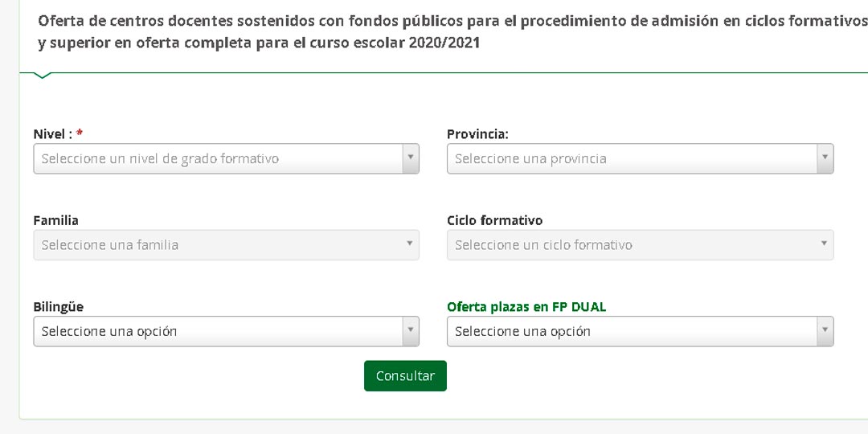This screenshot has height=434, width=868.
Task: Click the 'Familia' field label
Action: coord(55,220)
